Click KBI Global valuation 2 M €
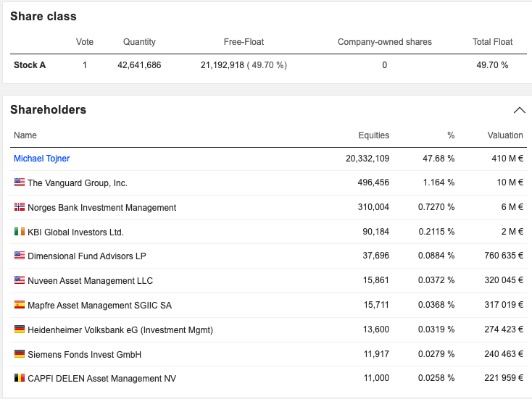The image size is (532, 399). (512, 232)
